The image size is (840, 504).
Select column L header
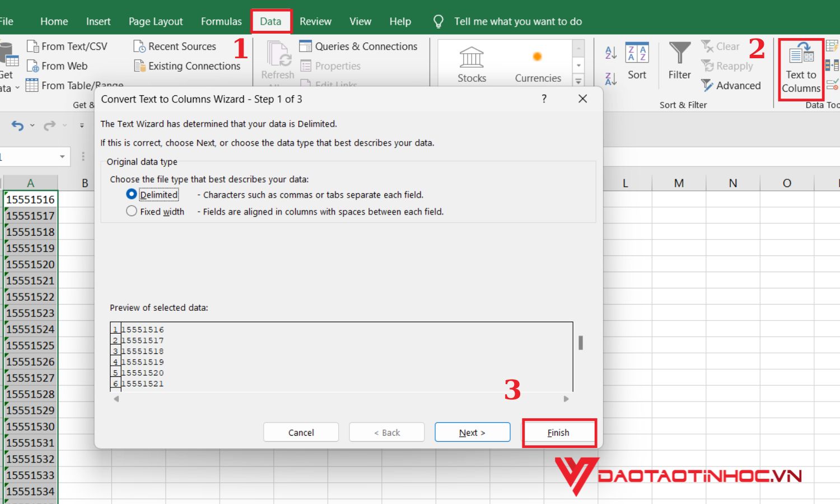625,183
